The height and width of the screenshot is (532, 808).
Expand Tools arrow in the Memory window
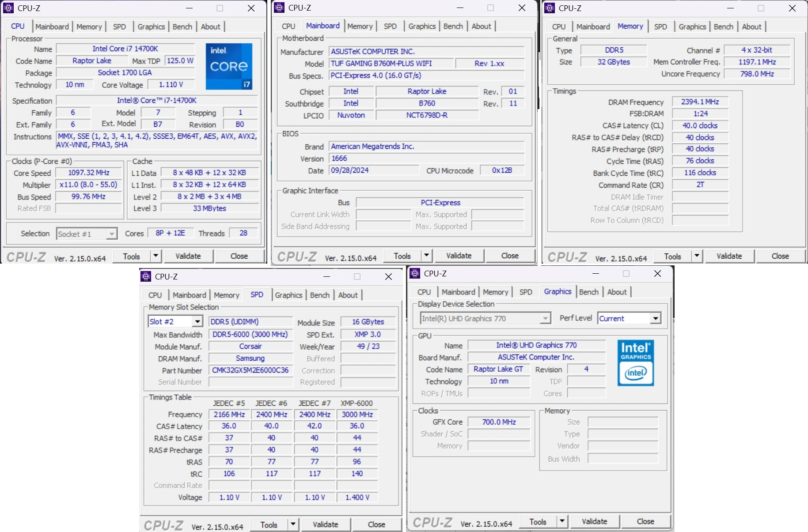click(697, 256)
